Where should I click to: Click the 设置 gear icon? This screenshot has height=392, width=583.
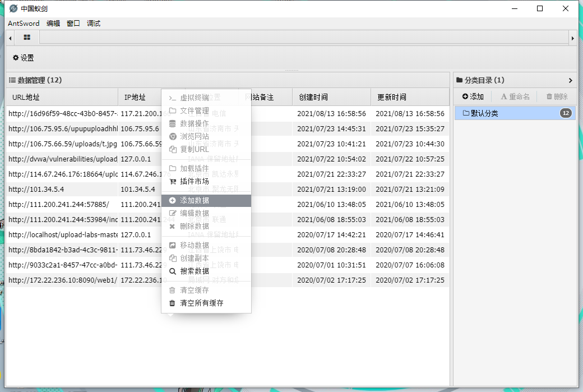(16, 58)
